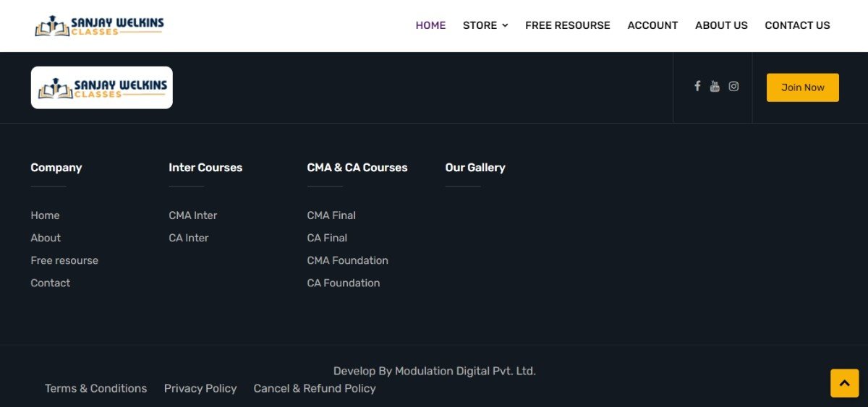Select the CMA Final course link
The image size is (868, 407).
point(331,215)
